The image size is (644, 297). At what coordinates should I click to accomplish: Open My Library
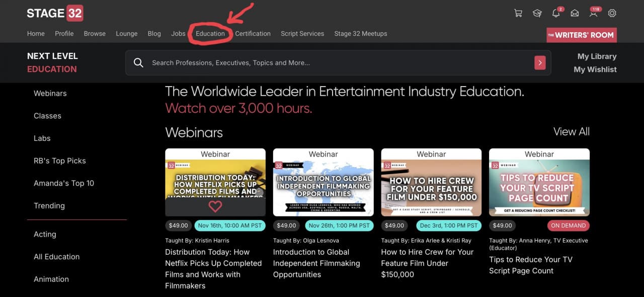(597, 56)
